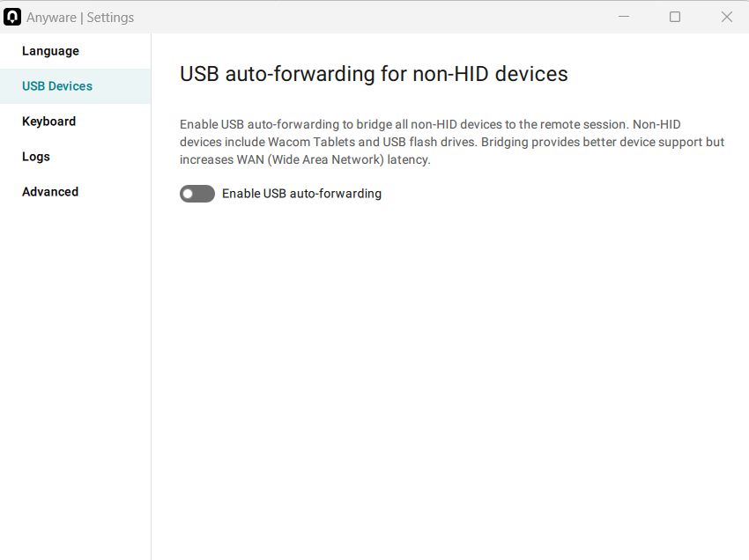The height and width of the screenshot is (560, 749).
Task: Click the 'USB auto-forwarding for non-HID devices' heading
Action: (374, 74)
